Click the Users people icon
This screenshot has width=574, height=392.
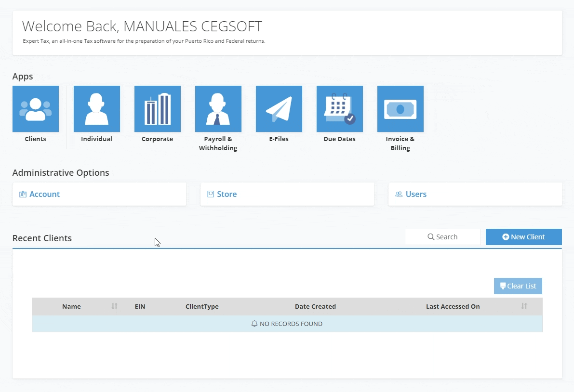pyautogui.click(x=399, y=195)
